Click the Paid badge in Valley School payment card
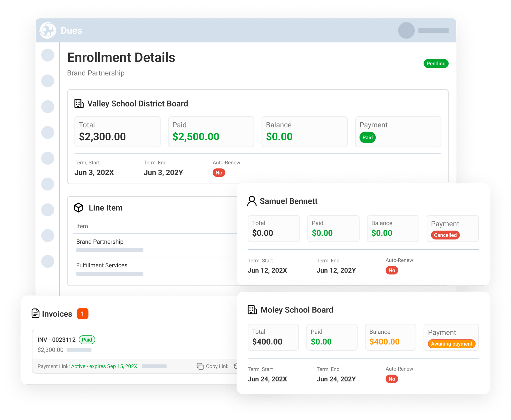 coord(367,137)
